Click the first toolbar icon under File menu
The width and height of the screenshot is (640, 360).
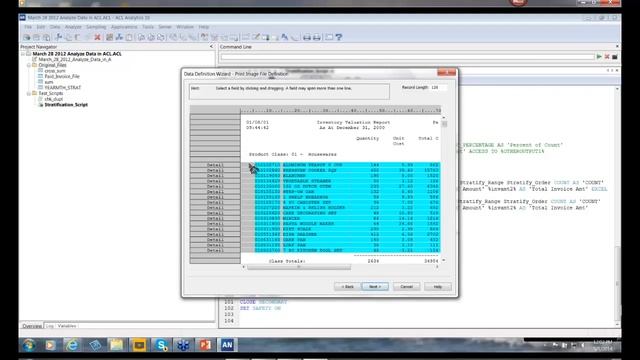(x=27, y=37)
